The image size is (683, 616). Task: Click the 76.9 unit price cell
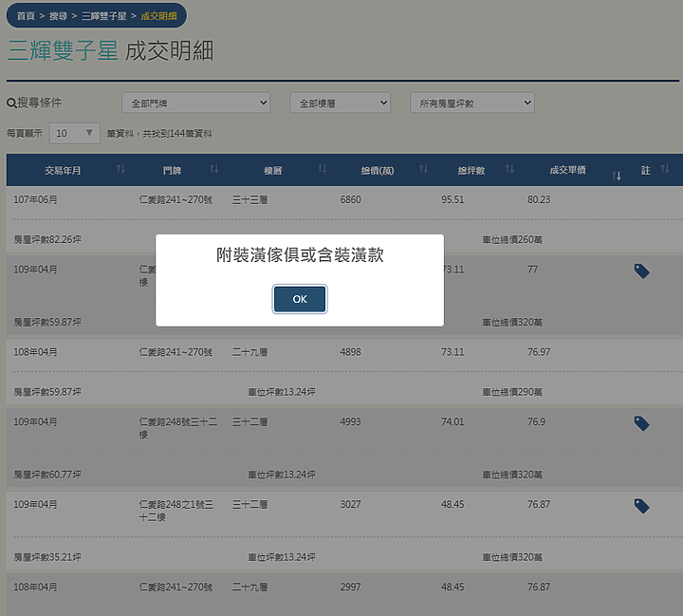(536, 421)
